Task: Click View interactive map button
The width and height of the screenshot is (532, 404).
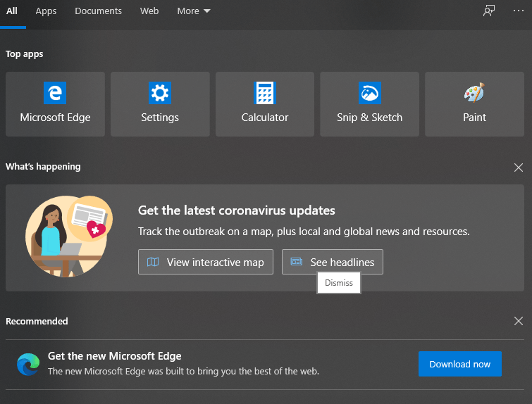Action: 205,262
